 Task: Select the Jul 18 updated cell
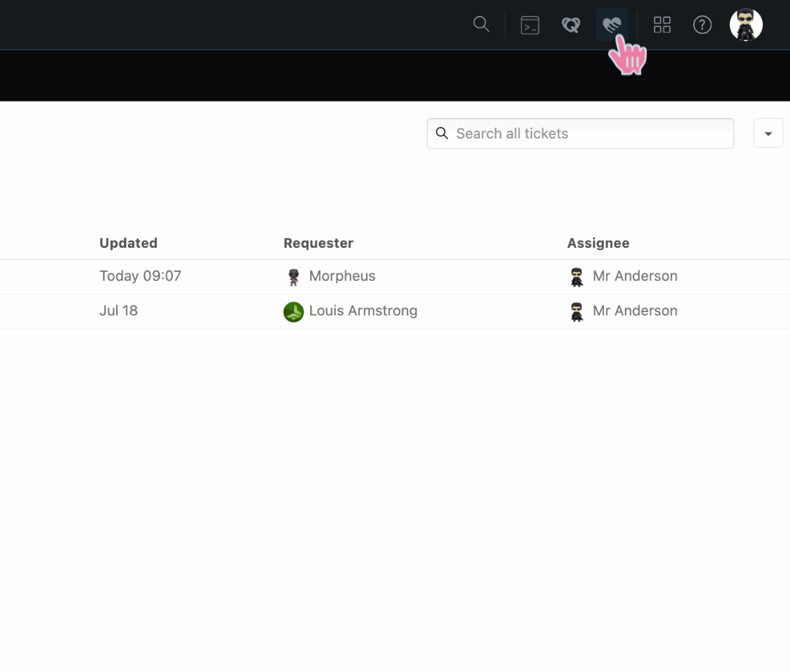119,311
